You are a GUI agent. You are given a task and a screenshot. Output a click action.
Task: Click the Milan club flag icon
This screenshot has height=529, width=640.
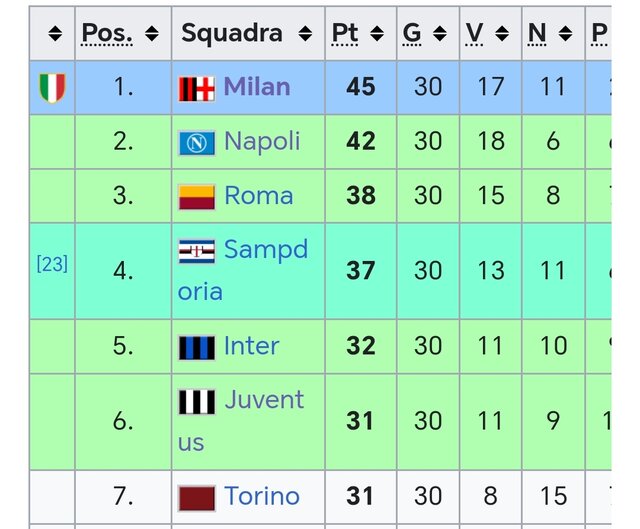197,89
